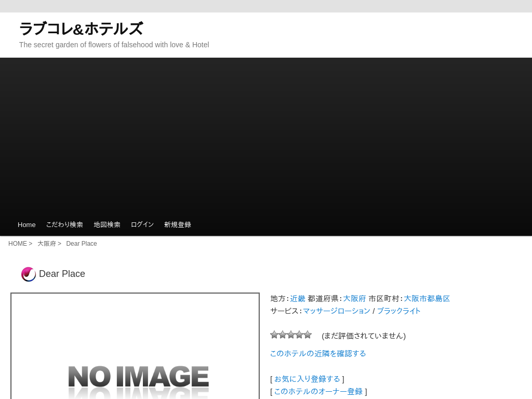The image size is (532, 399).
Task: Click the ラブコレ&ホテルズ site title
Action: pos(81,29)
